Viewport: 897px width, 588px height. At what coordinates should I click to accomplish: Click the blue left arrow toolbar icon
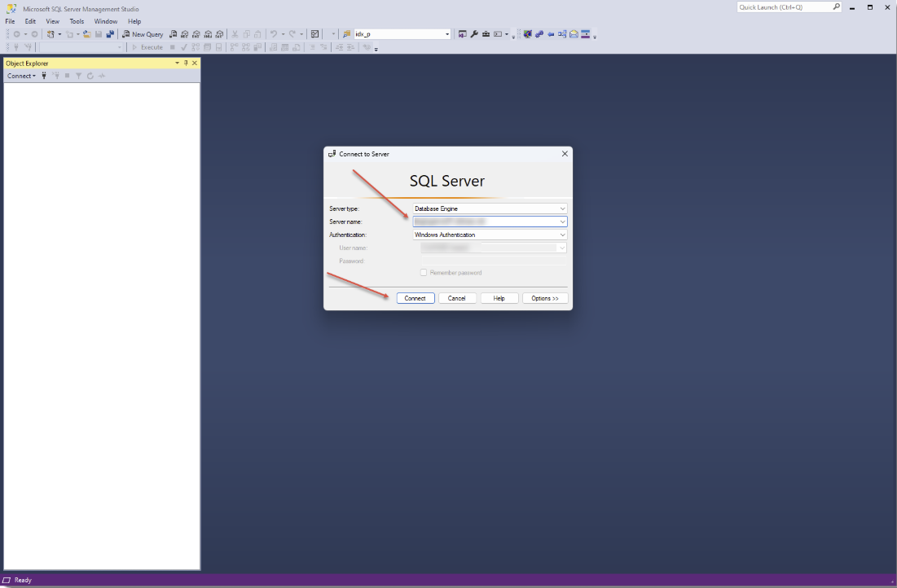551,34
